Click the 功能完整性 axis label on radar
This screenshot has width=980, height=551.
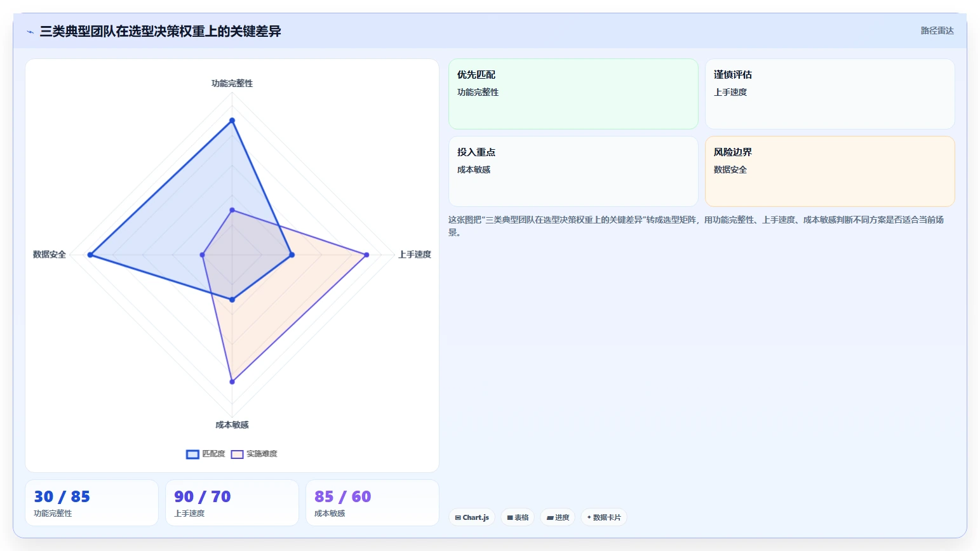point(232,83)
